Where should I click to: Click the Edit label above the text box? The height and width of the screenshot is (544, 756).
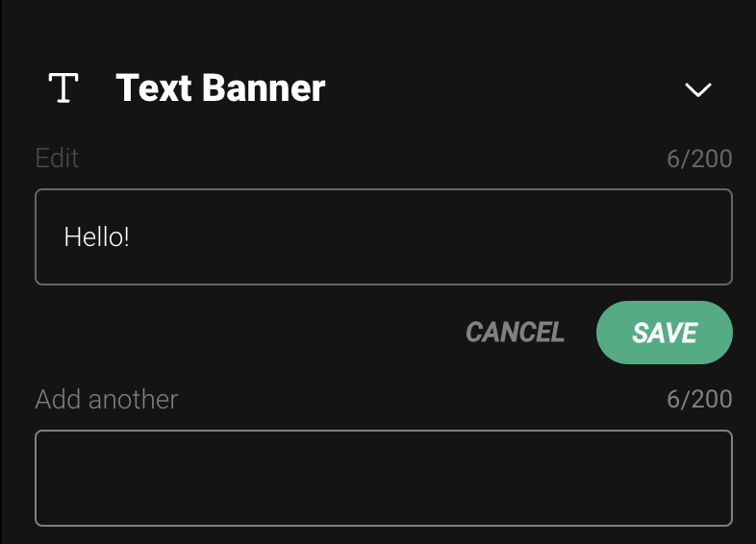57,158
